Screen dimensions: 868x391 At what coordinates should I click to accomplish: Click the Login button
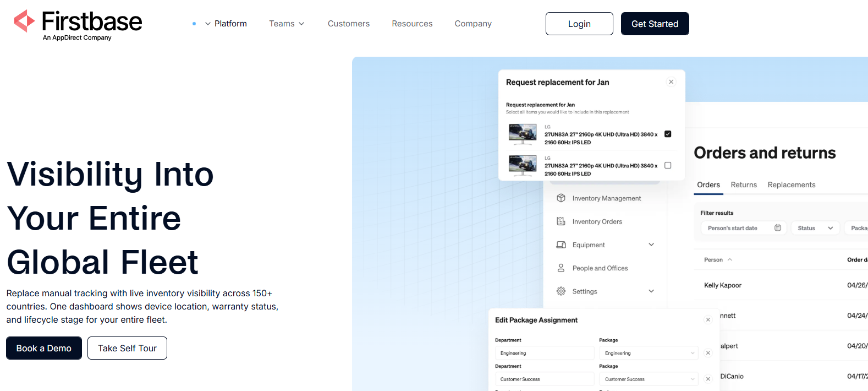[x=579, y=24]
